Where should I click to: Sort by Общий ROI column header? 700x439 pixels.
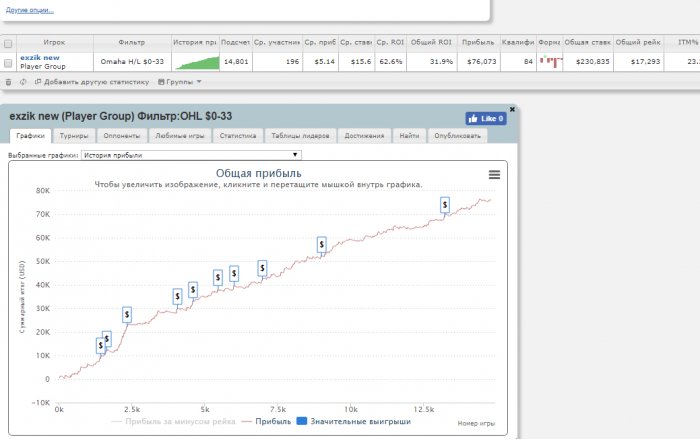pyautogui.click(x=431, y=42)
